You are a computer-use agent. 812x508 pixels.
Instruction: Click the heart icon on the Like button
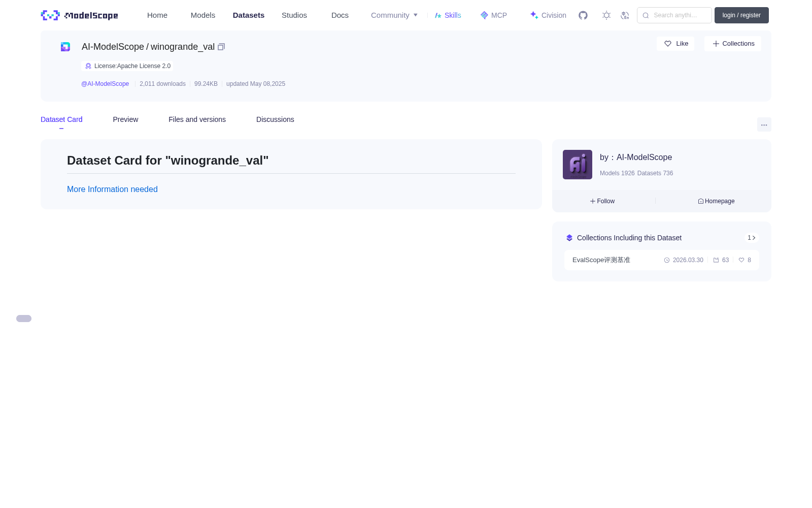pos(668,44)
